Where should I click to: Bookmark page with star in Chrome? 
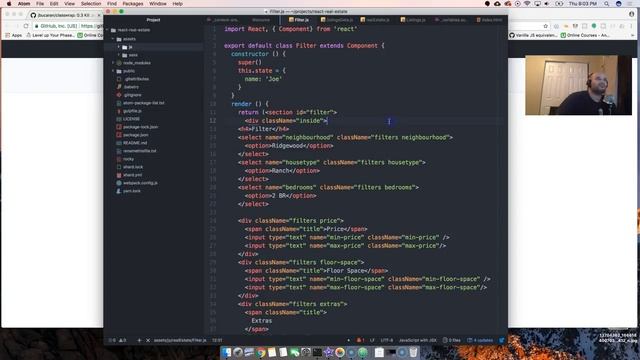click(545, 26)
